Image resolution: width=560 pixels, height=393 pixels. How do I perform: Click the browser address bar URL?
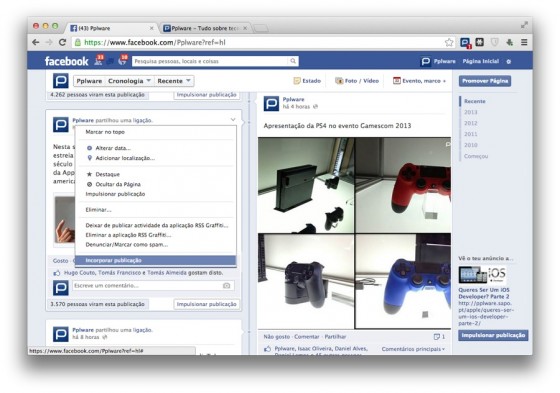pyautogui.click(x=155, y=43)
